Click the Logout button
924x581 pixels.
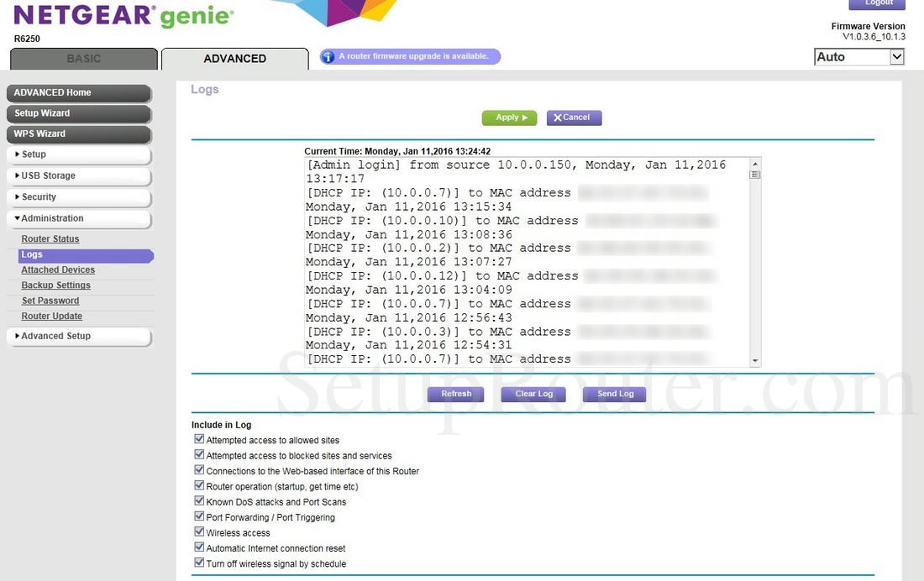(876, 3)
